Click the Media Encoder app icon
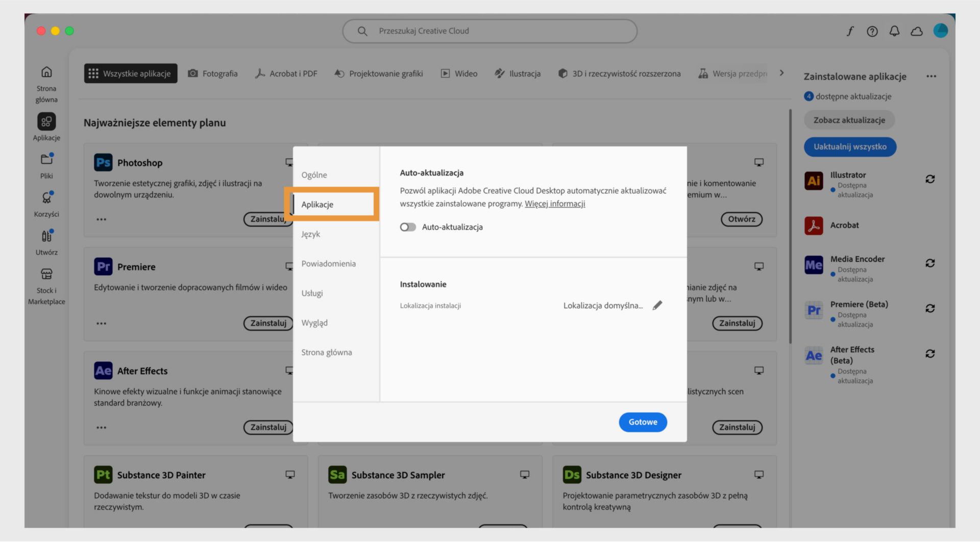 (814, 265)
